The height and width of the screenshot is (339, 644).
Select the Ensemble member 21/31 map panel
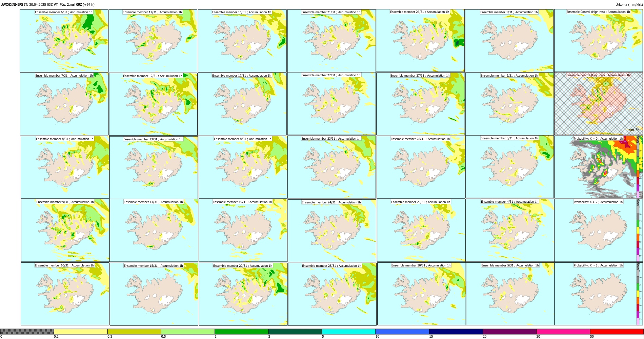pyautogui.click(x=331, y=41)
